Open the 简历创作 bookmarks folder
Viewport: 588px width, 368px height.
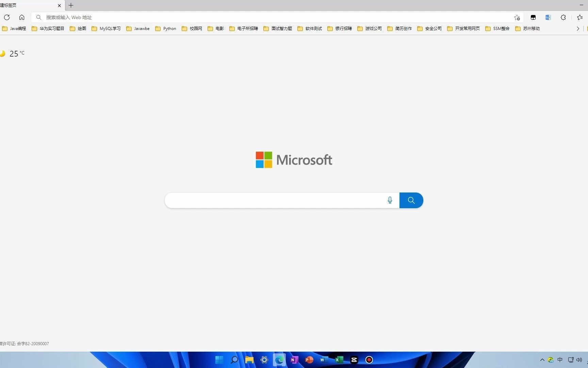tap(399, 29)
